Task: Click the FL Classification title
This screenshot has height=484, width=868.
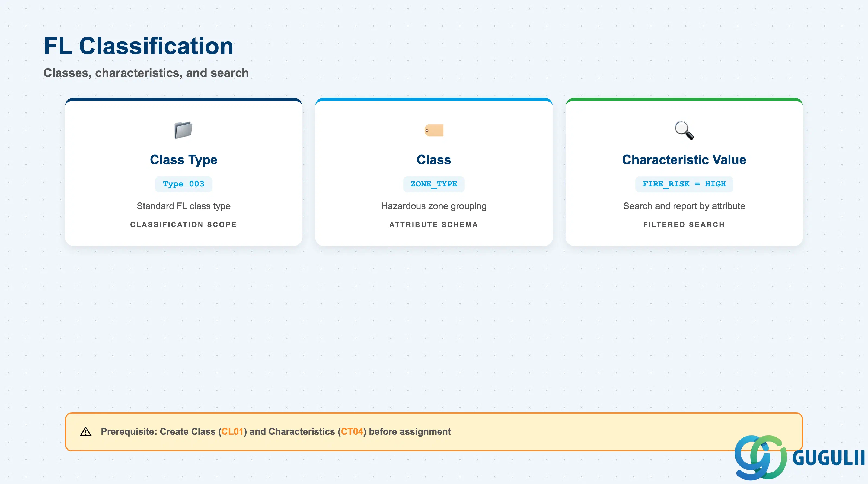Action: pos(139,46)
